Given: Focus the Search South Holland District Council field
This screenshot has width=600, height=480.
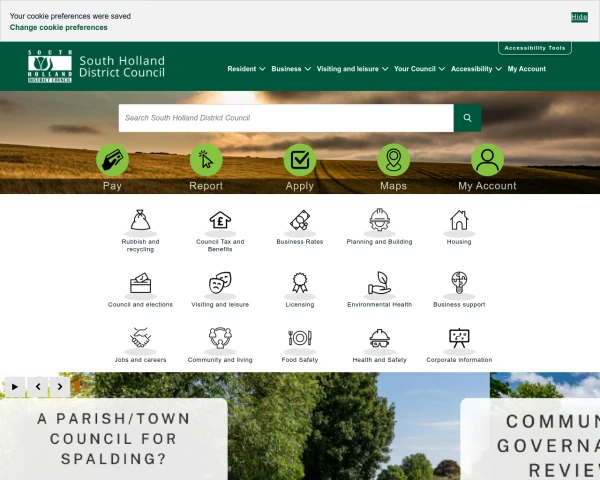Looking at the screenshot, I should (286, 118).
